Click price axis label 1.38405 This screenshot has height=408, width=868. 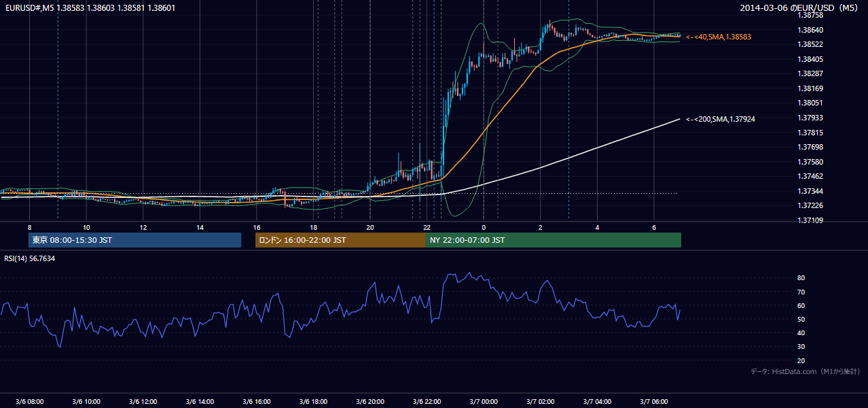[810, 59]
